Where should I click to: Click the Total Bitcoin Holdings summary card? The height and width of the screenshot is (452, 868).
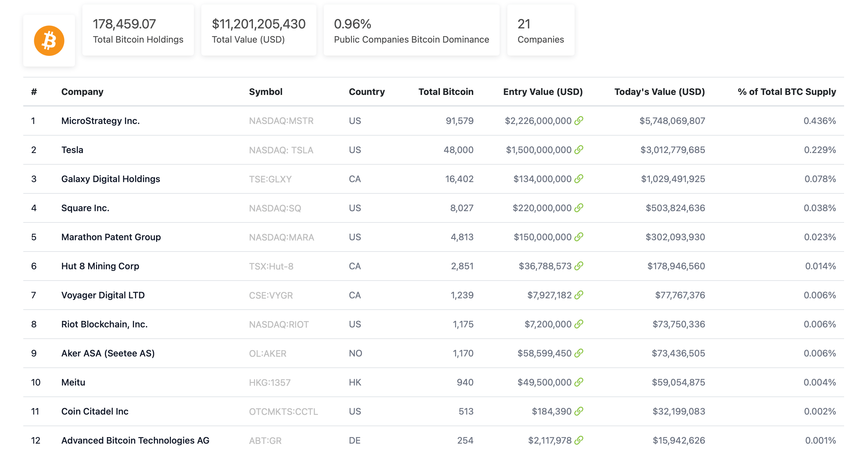(138, 30)
